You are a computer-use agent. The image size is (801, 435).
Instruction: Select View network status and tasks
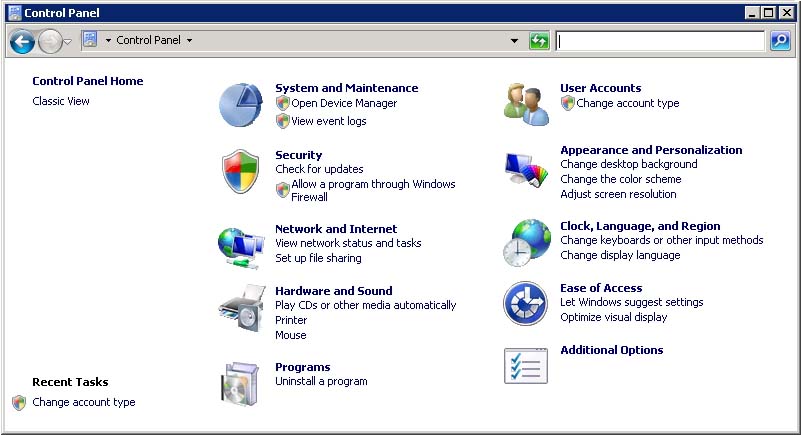[x=348, y=243]
